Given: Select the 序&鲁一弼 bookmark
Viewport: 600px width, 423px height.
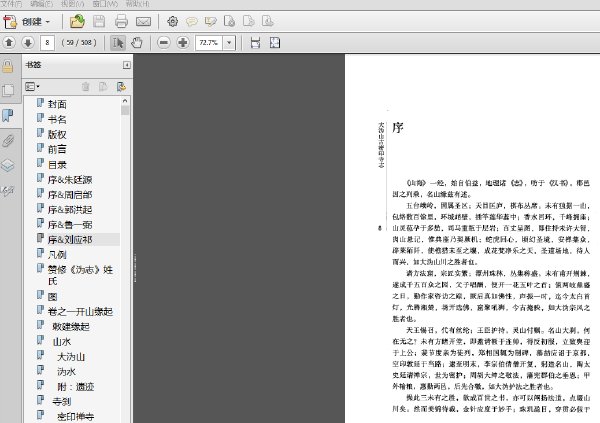Looking at the screenshot, I should (x=70, y=224).
